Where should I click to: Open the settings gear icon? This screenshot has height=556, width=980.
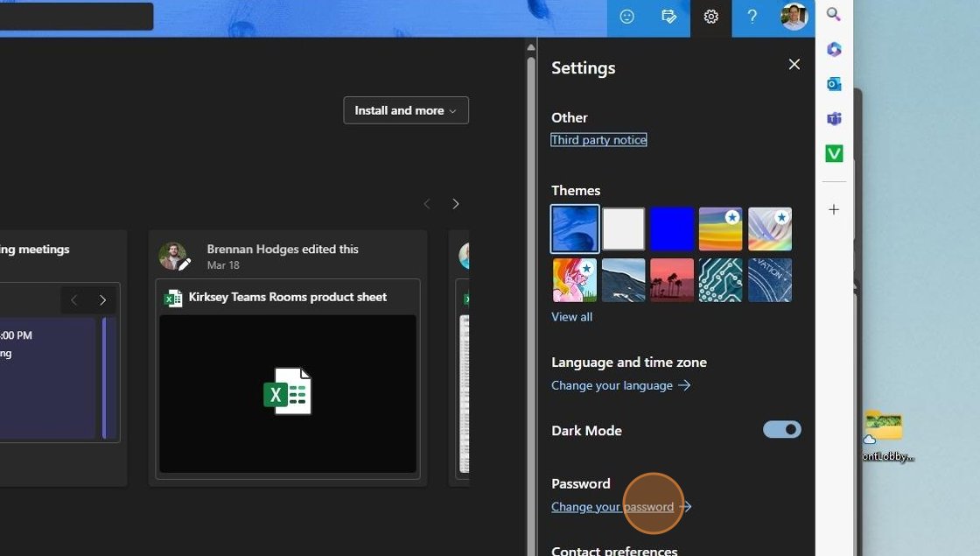click(x=710, y=17)
